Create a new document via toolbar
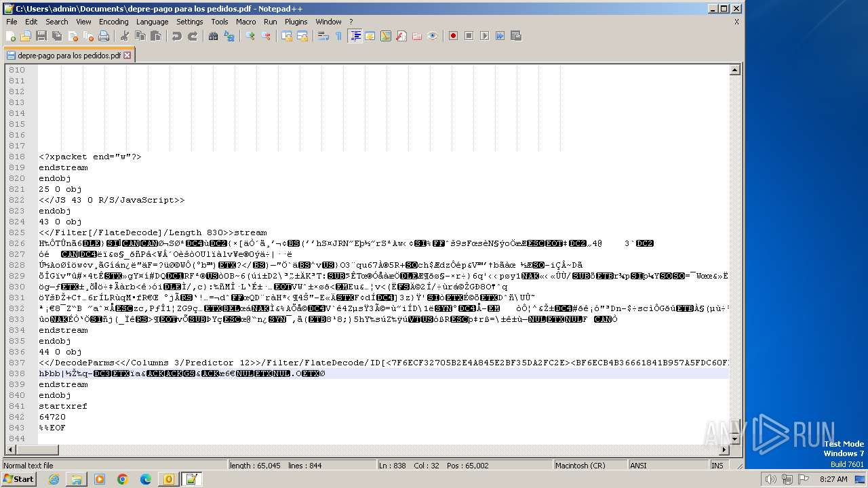 tap(11, 36)
